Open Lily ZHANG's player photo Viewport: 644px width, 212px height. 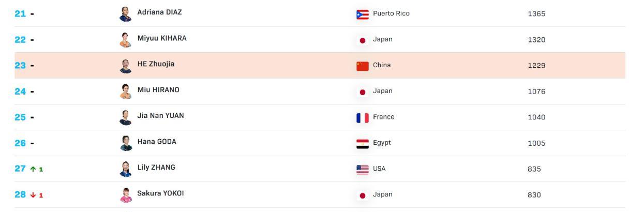coord(125,169)
